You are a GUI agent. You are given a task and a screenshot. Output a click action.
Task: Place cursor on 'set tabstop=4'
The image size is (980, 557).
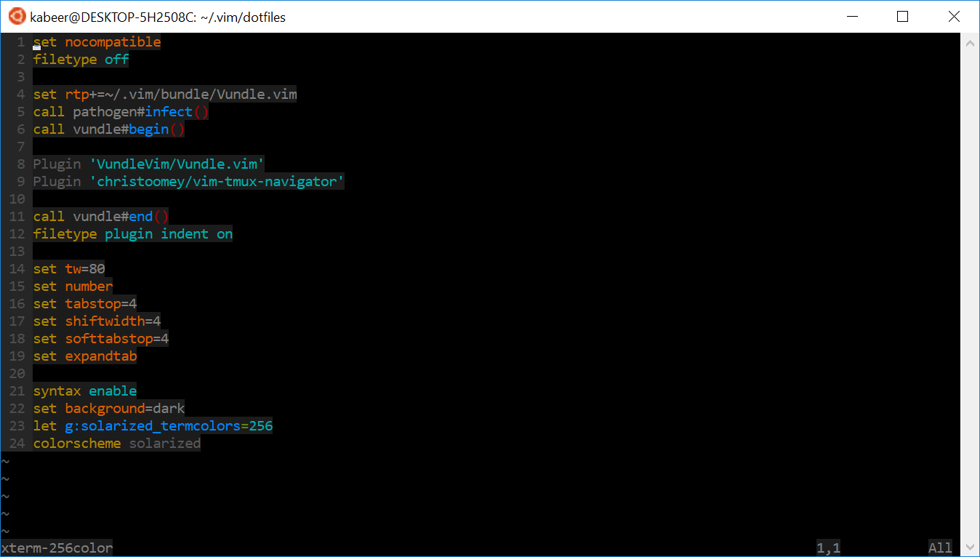(85, 304)
